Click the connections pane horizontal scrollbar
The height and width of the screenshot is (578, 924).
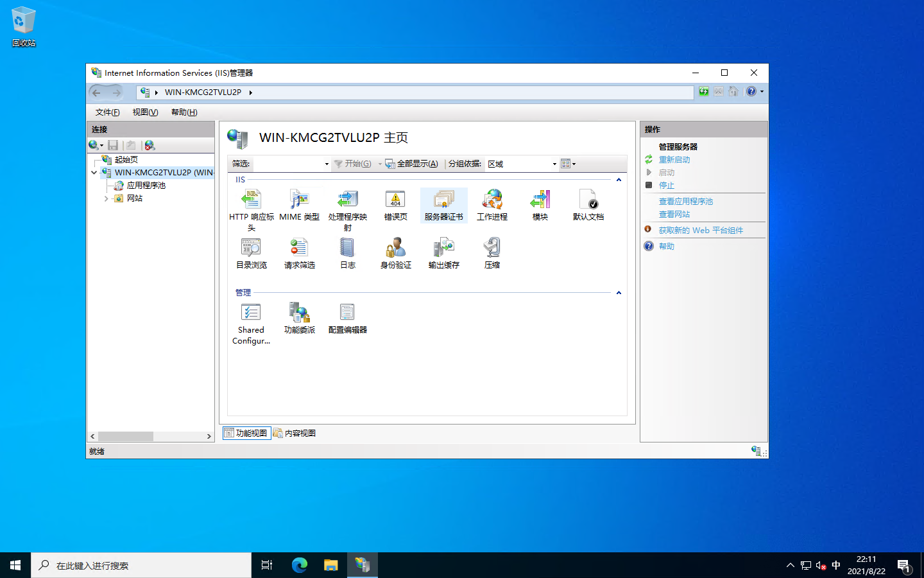[126, 436]
